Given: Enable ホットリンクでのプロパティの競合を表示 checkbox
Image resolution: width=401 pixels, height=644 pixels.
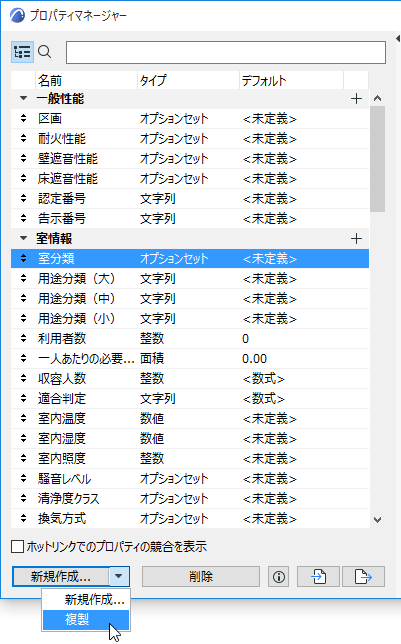Looking at the screenshot, I should tap(17, 547).
